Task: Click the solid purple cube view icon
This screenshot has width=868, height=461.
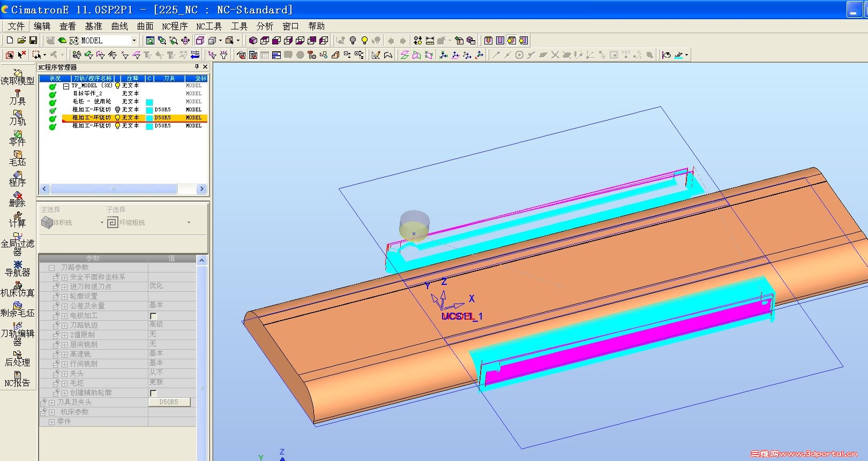Action: pyautogui.click(x=253, y=40)
